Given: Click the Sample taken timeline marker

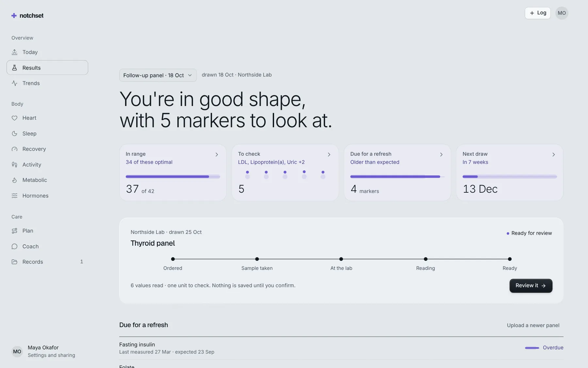Looking at the screenshot, I should coord(257,259).
